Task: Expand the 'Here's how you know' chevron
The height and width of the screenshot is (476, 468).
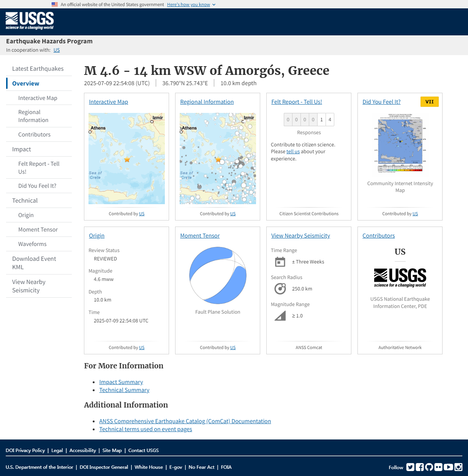Action: [x=214, y=5]
